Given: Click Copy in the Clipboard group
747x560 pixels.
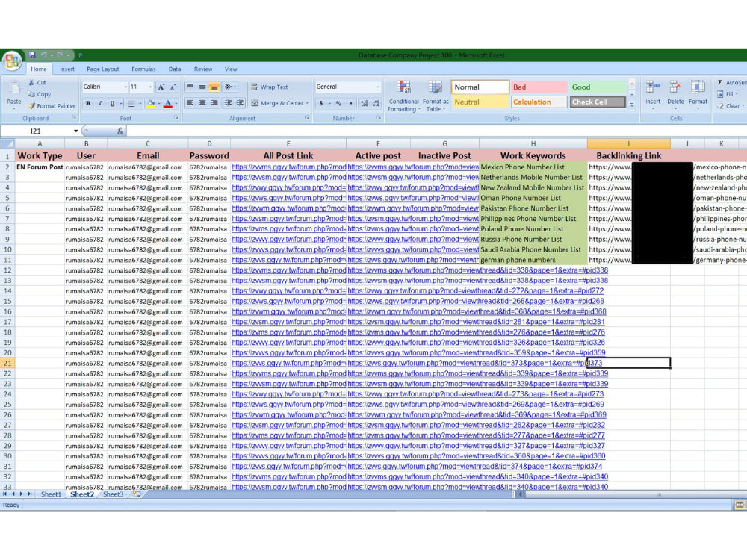Looking at the screenshot, I should [x=40, y=94].
